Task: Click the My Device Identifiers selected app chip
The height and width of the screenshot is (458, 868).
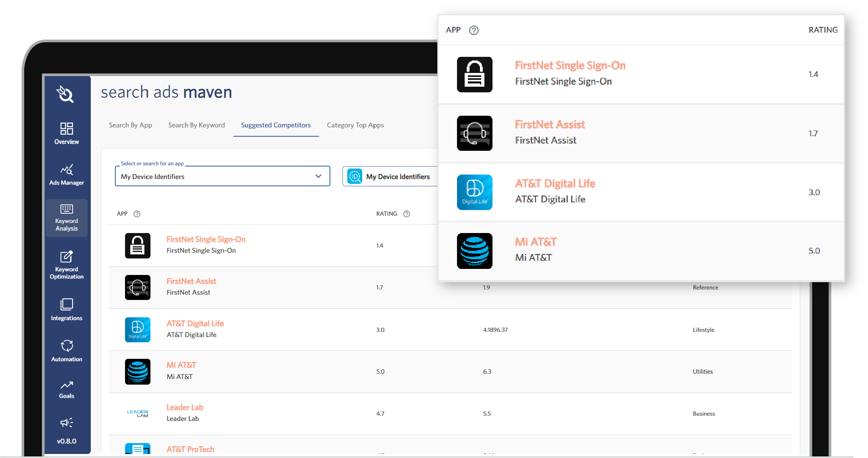Action: [390, 177]
